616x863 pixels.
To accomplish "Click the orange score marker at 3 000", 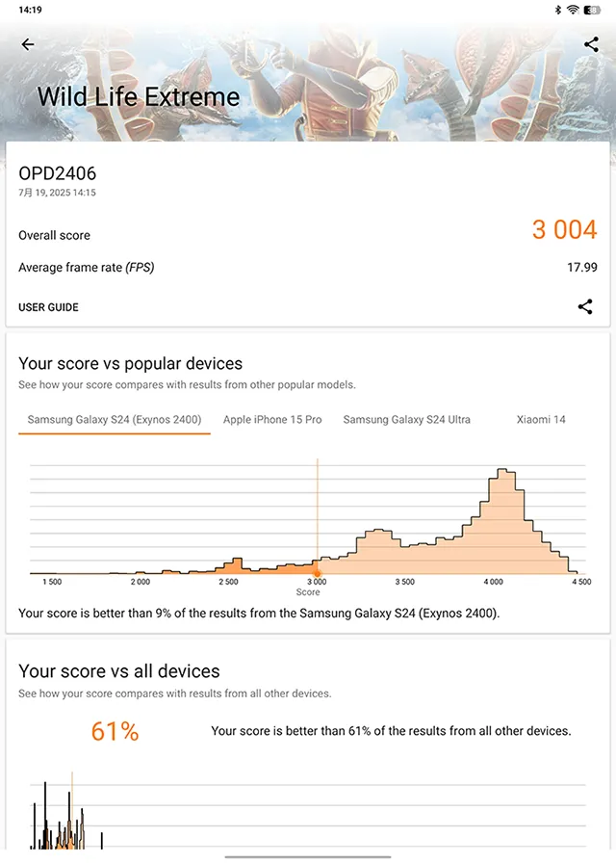I will point(317,573).
